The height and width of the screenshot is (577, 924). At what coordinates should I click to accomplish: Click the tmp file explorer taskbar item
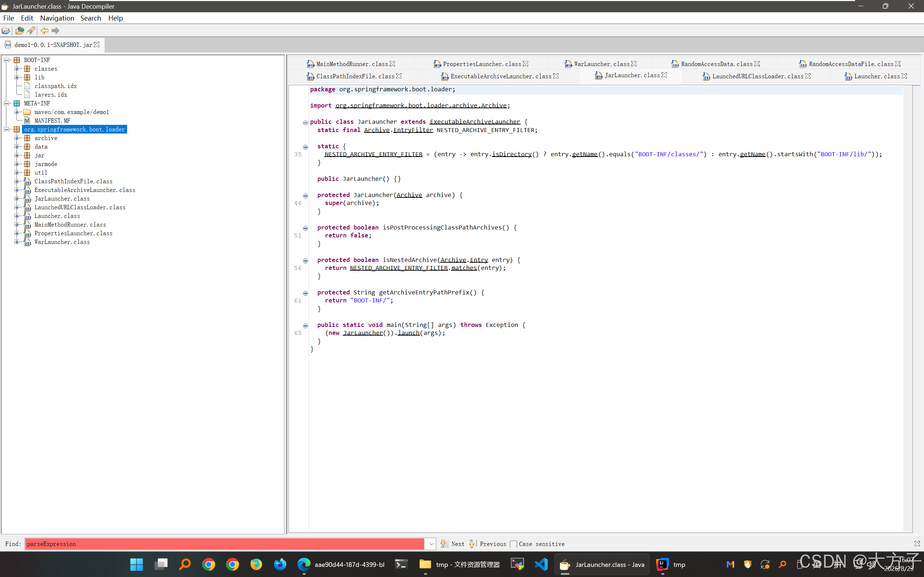click(460, 564)
